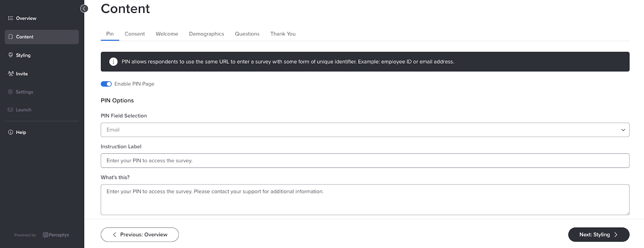Click the Next: Styling button

click(x=599, y=235)
